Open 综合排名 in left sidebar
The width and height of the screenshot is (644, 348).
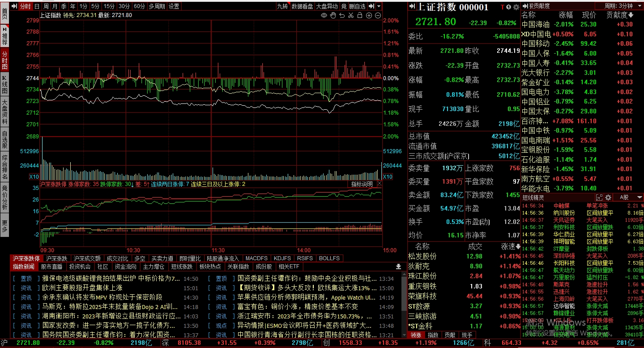coord(4,167)
